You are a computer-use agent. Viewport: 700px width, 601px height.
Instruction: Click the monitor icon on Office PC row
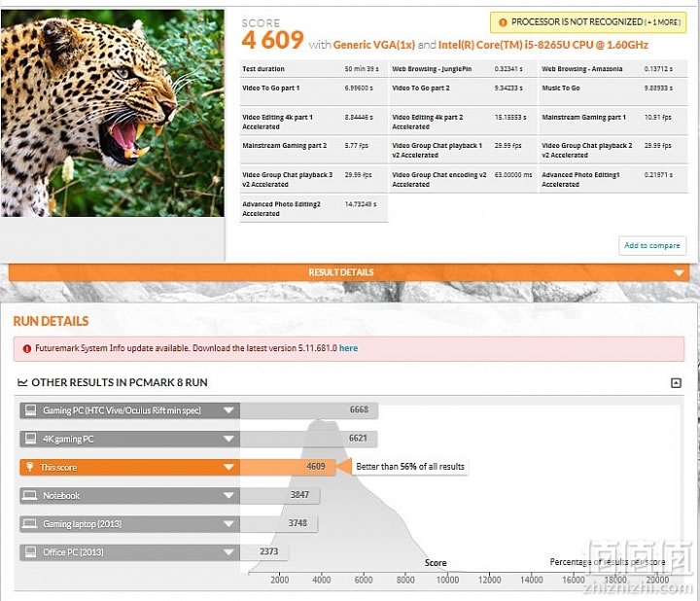coord(30,551)
